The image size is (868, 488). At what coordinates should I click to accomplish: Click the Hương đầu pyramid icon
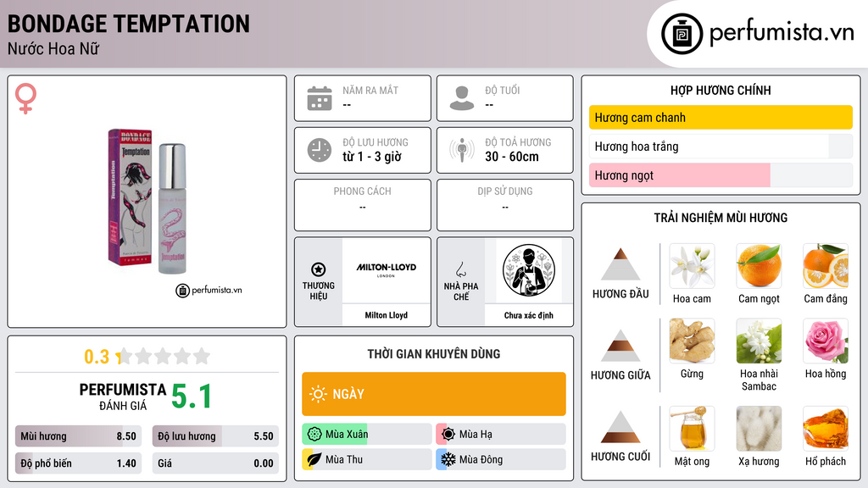tap(620, 264)
